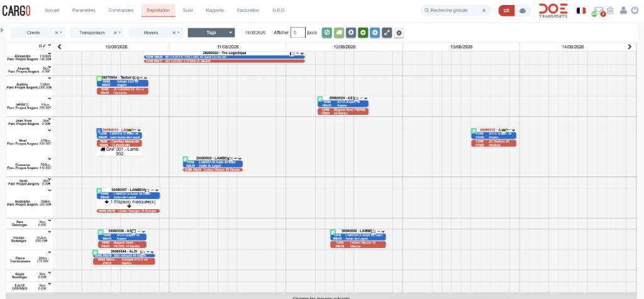
Task: Click the green truck toolbar icon
Action: coord(339,33)
